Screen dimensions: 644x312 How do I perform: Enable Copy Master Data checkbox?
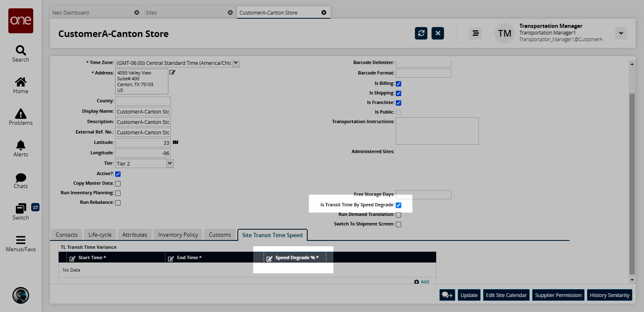tap(118, 183)
